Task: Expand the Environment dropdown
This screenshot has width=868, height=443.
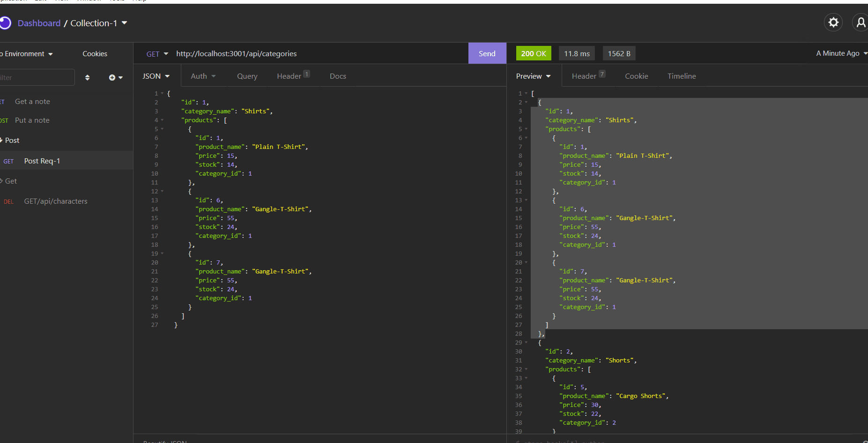Action: (27, 54)
